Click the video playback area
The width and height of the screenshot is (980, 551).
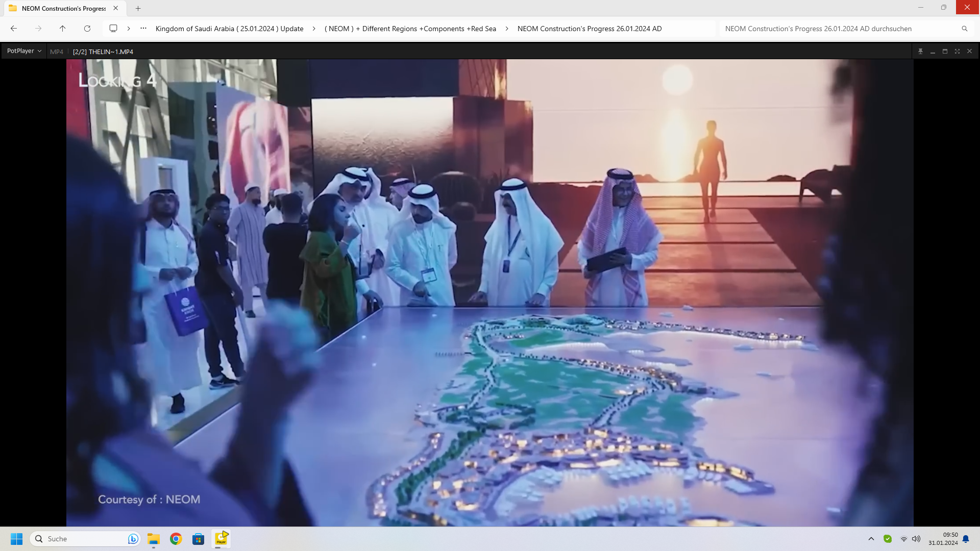(x=489, y=292)
